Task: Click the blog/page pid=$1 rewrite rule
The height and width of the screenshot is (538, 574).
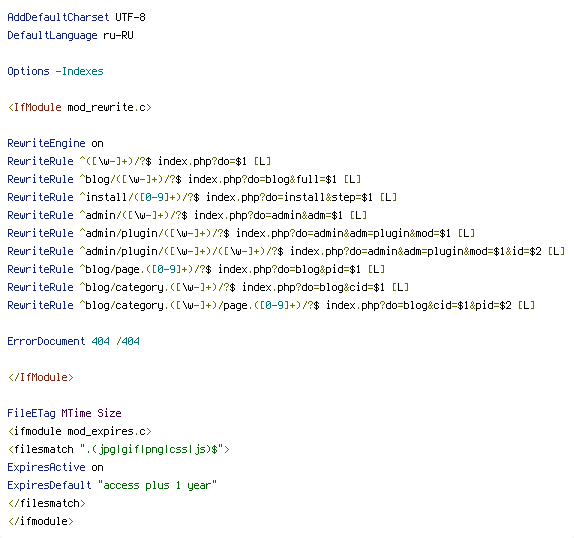Action: click(196, 269)
